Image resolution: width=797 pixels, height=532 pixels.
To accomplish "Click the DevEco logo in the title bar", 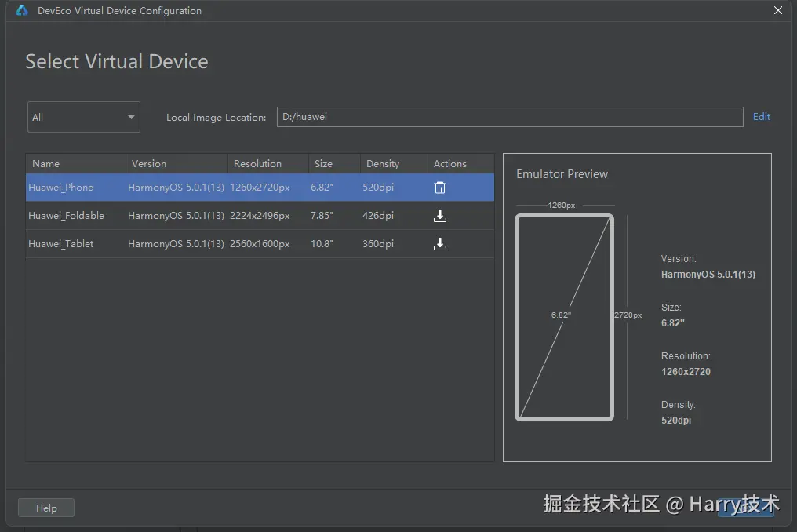I will click(22, 10).
